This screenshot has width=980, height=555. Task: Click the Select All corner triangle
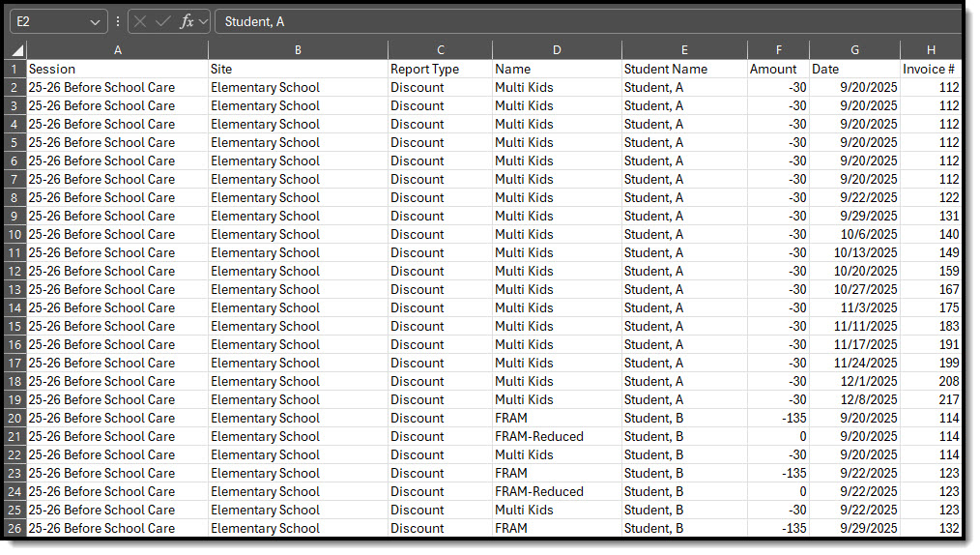(x=18, y=50)
